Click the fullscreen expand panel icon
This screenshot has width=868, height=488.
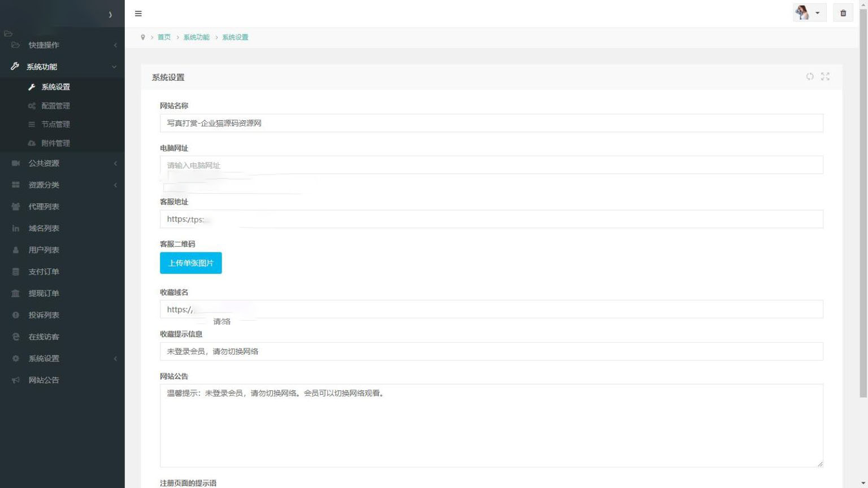825,77
